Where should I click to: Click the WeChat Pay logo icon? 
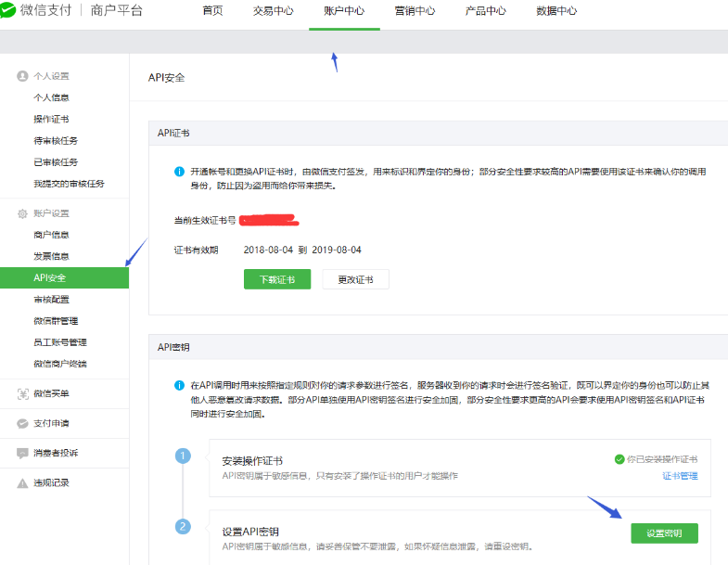coord(9,11)
